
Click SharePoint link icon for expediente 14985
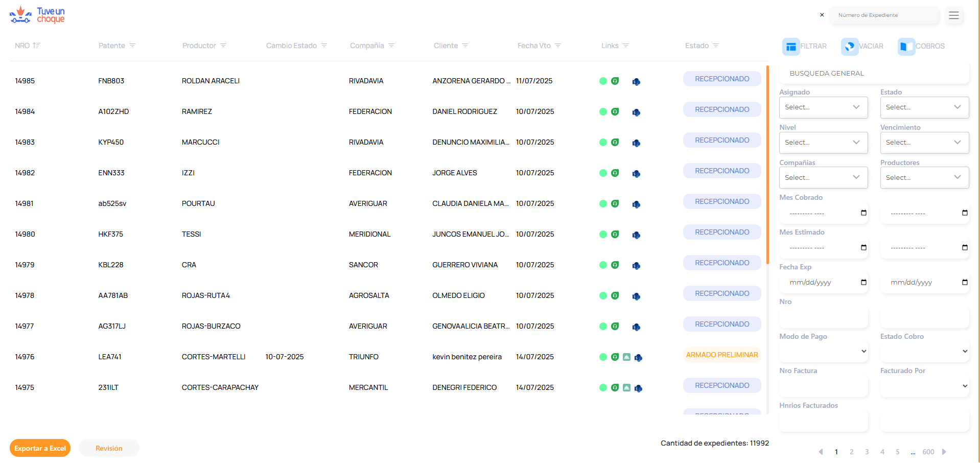tap(636, 82)
